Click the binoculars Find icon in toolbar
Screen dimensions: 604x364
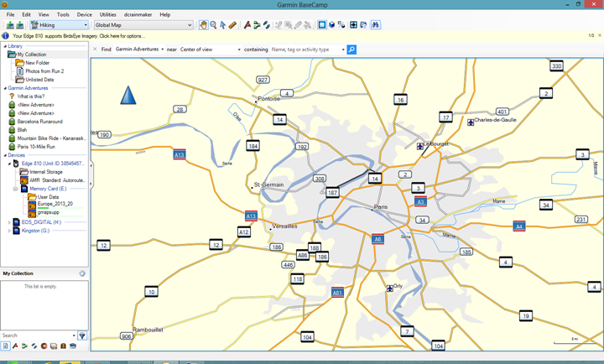[x=375, y=25]
